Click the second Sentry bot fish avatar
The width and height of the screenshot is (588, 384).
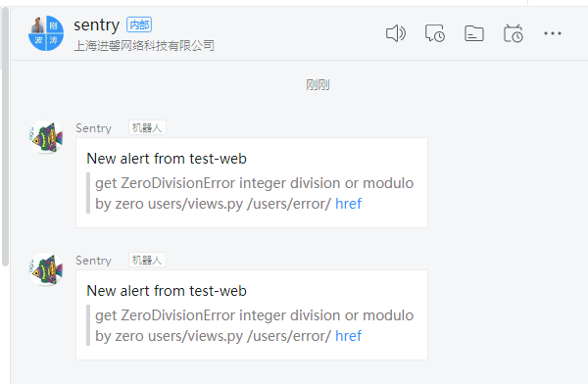click(x=46, y=269)
